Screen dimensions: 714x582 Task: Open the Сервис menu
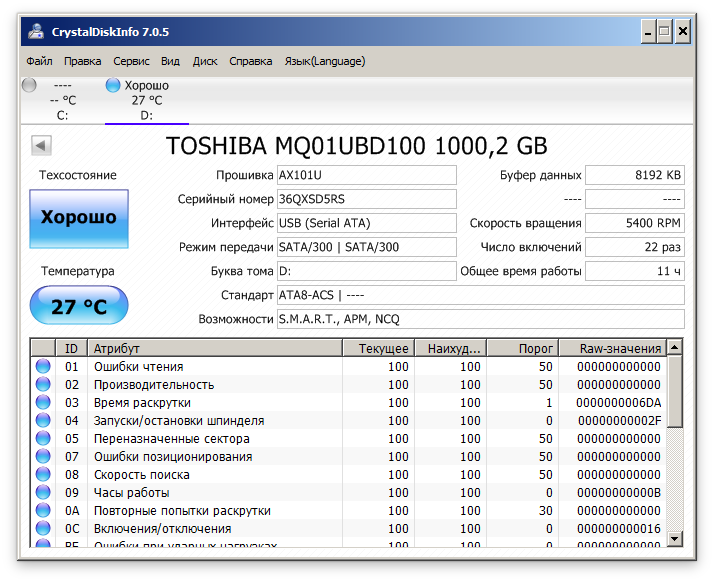[x=131, y=61]
